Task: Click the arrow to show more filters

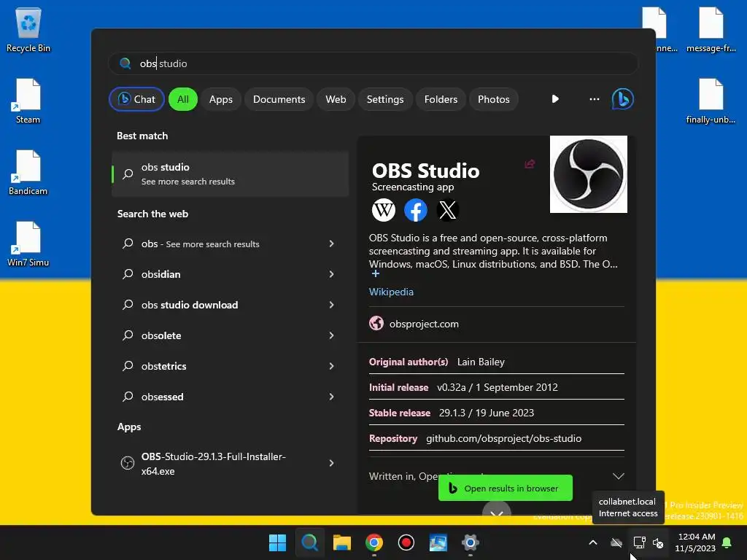Action: [x=555, y=99]
